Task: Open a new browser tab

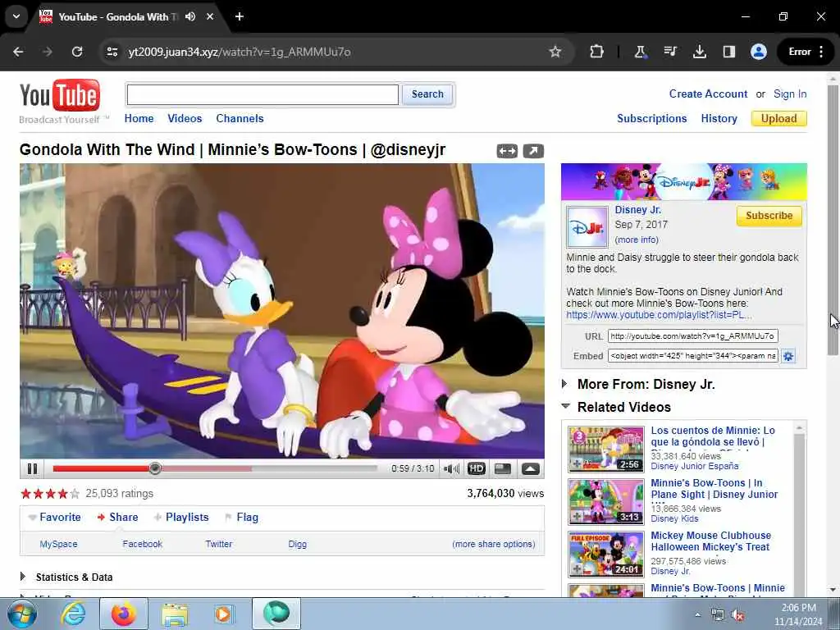Action: pyautogui.click(x=240, y=16)
